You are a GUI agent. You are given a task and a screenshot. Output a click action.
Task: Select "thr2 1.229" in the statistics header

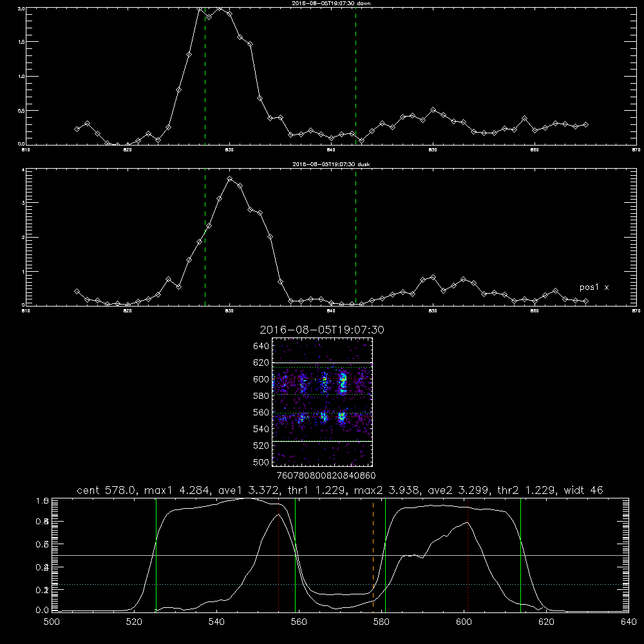pyautogui.click(x=527, y=490)
